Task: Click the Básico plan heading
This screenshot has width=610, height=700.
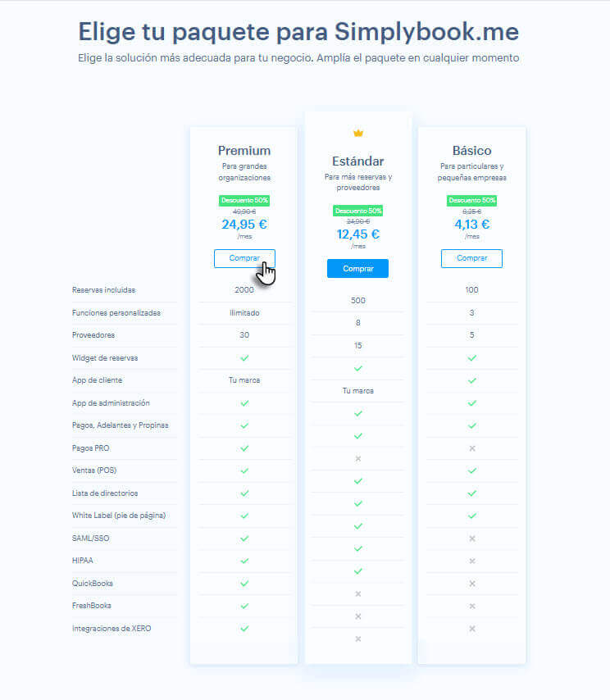Action: coord(471,151)
